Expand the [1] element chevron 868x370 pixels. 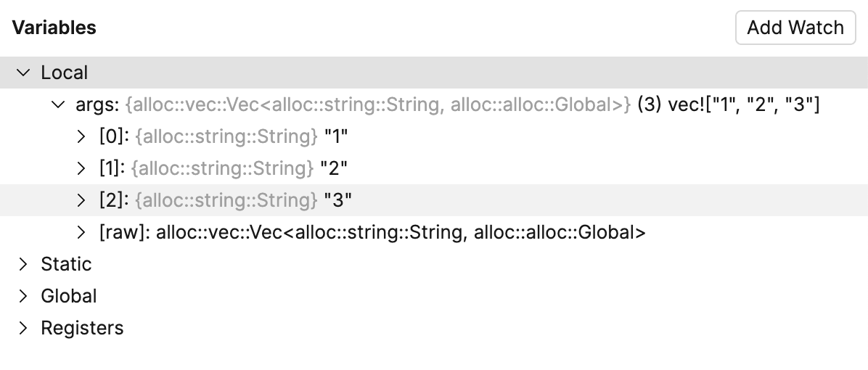click(x=81, y=168)
